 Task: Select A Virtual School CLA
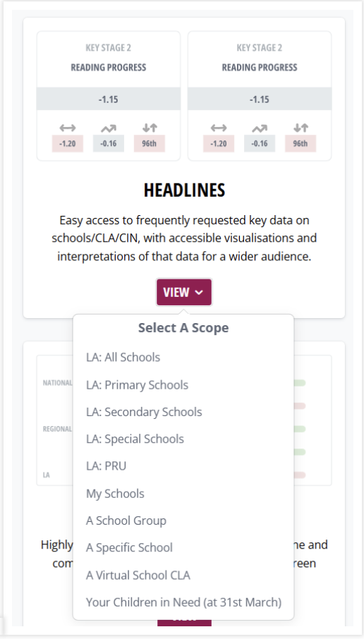pos(138,575)
